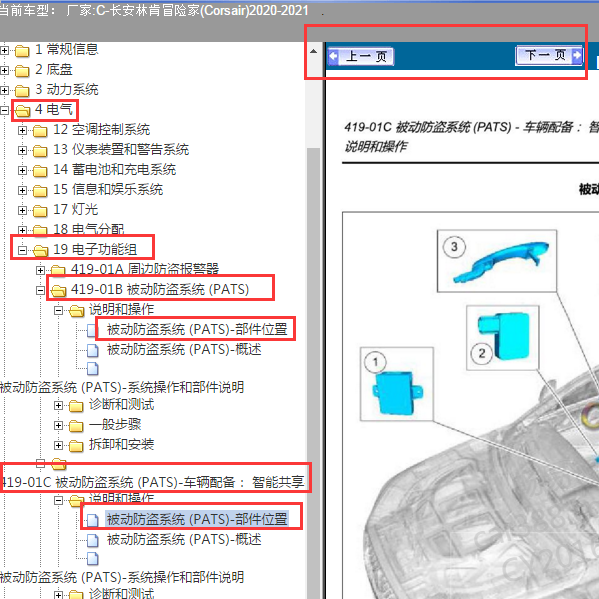The image size is (599, 599).
Task: Click the 14 蓄电池和充电系统 folder icon
Action: pyautogui.click(x=40, y=171)
